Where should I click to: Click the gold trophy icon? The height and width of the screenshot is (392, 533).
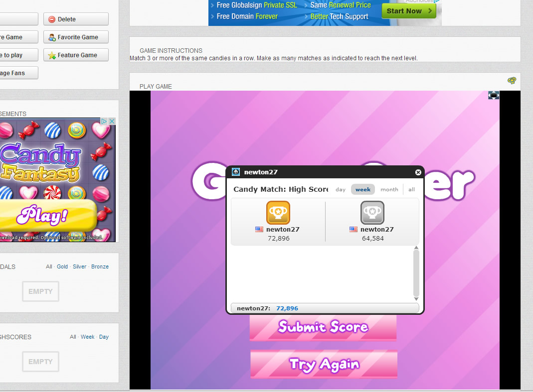click(278, 213)
